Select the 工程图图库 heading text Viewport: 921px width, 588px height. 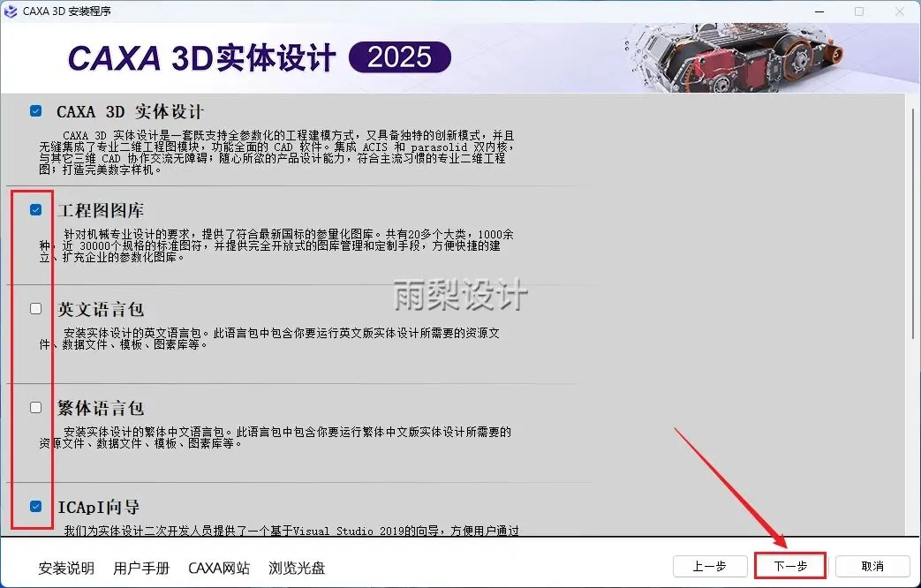[x=101, y=210]
